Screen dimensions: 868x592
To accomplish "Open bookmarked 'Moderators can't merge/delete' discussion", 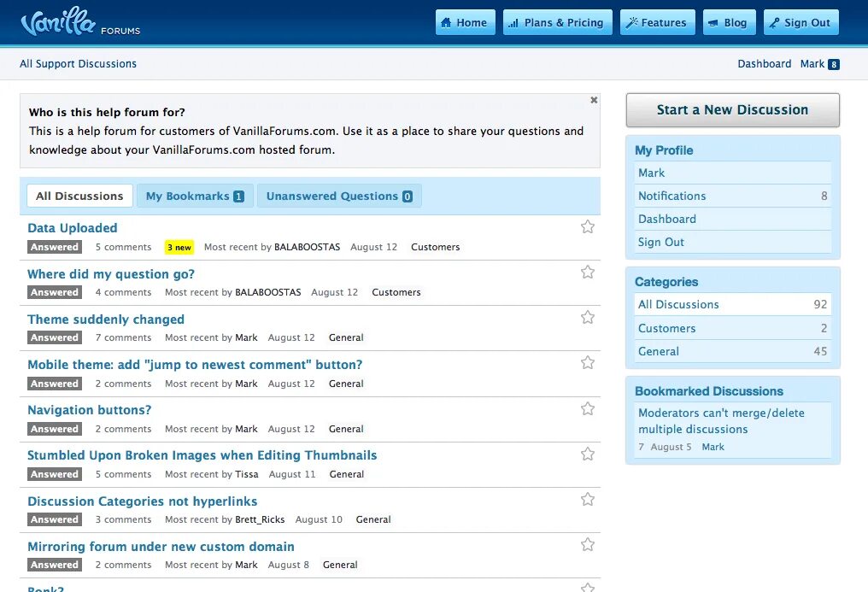I will [721, 421].
